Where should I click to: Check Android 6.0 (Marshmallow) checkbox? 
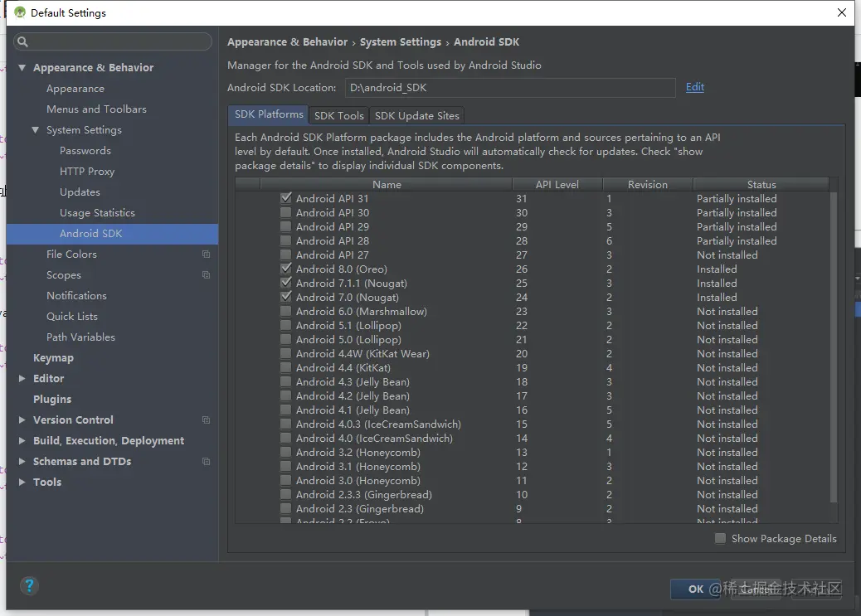pyautogui.click(x=285, y=311)
